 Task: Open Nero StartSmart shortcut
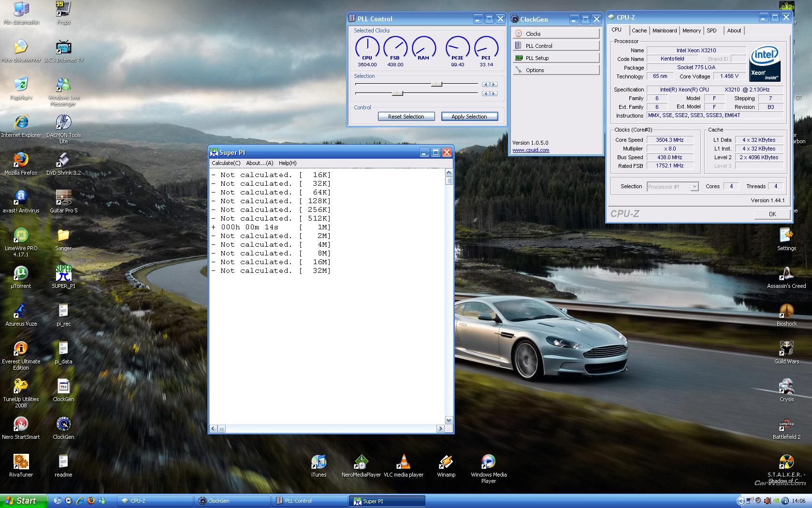click(21, 428)
